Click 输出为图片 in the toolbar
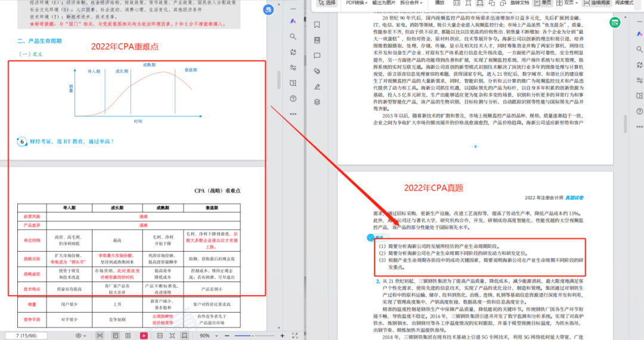The width and height of the screenshot is (644, 340). click(384, 2)
